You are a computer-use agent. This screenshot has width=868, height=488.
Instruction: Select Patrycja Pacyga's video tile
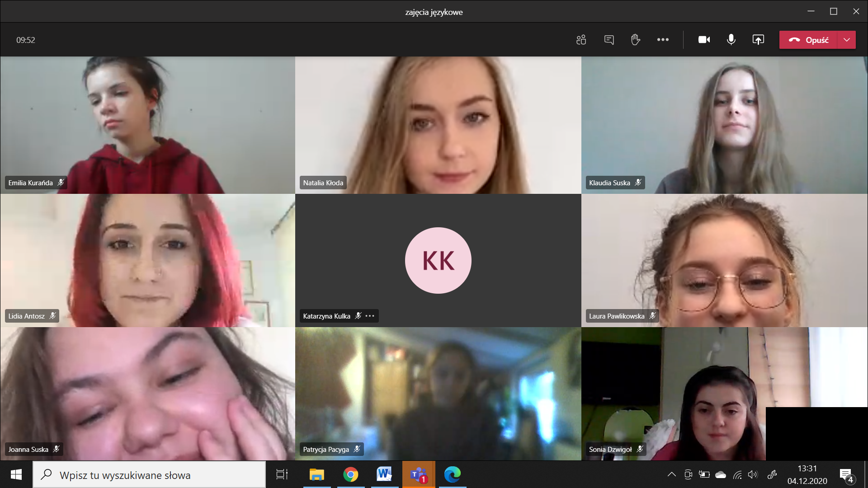[x=438, y=394]
